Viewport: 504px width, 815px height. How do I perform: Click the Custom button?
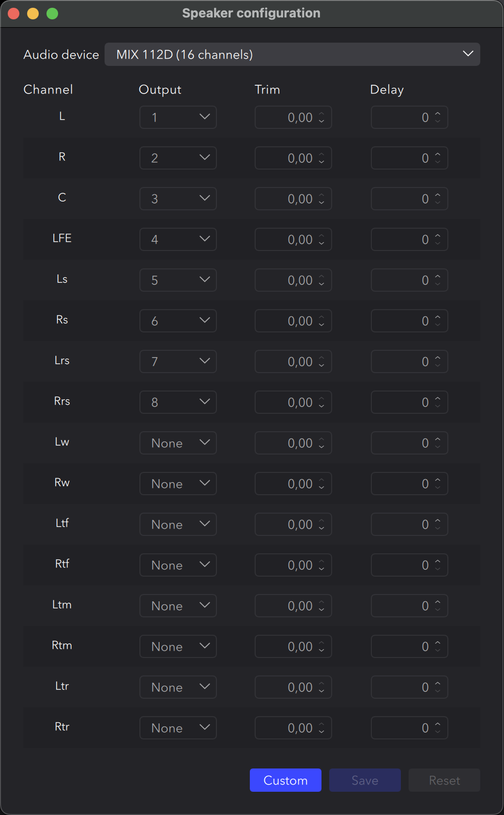[x=285, y=780]
